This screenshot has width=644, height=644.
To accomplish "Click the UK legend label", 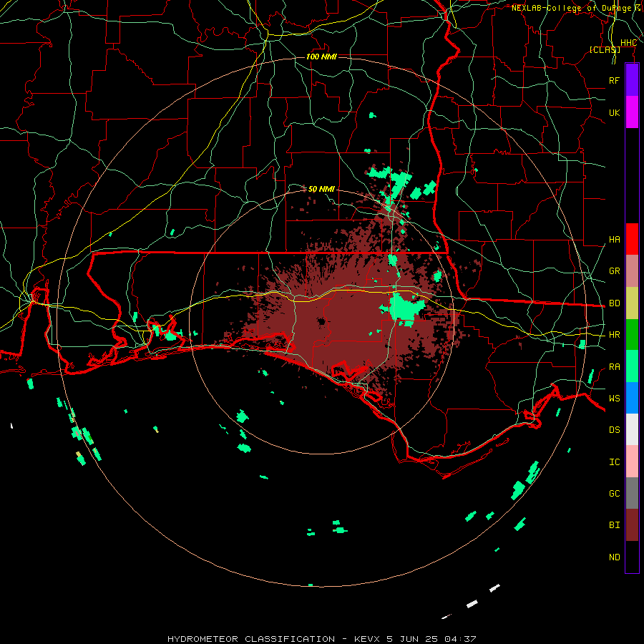I will (614, 112).
